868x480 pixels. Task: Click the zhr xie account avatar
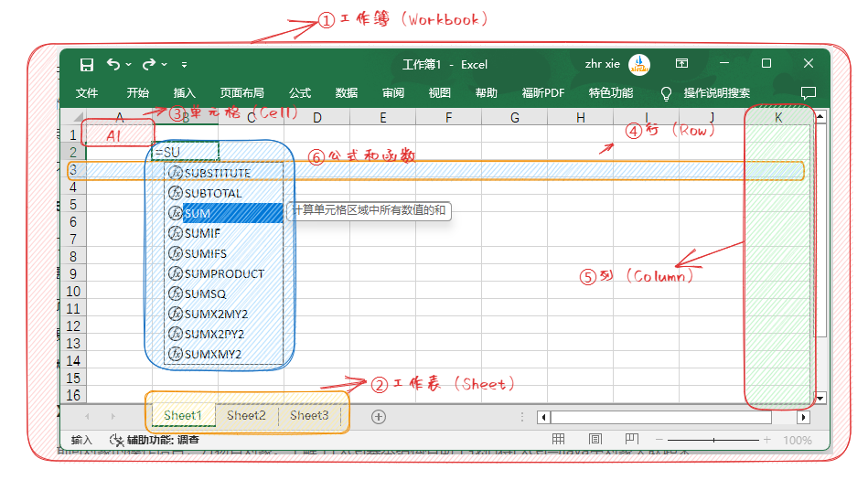click(640, 64)
